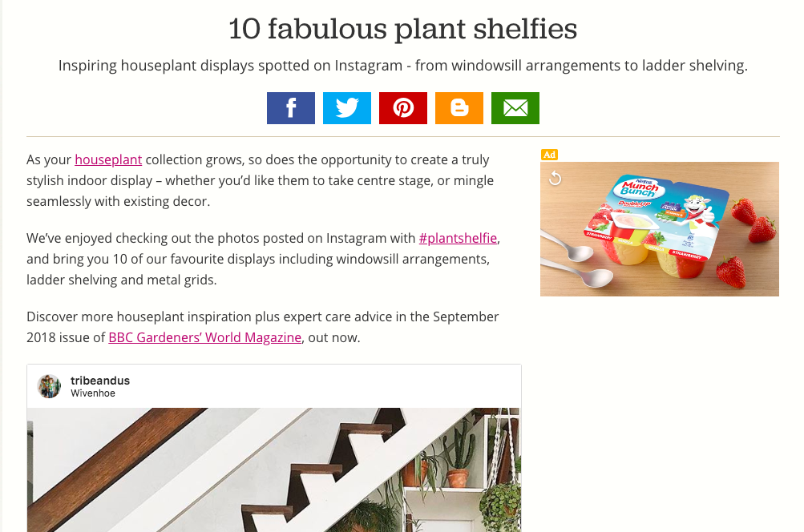This screenshot has width=804, height=532.
Task: Pin the article with Pinterest button
Action: pos(403,108)
